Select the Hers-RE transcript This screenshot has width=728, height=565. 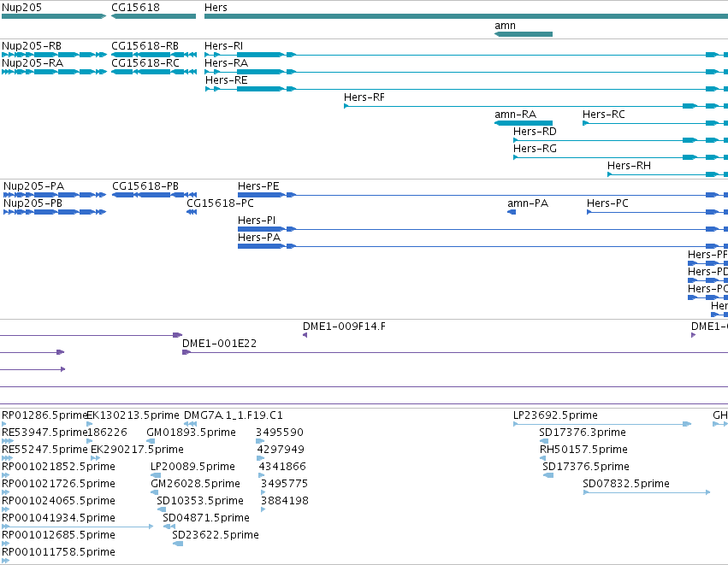[227, 80]
